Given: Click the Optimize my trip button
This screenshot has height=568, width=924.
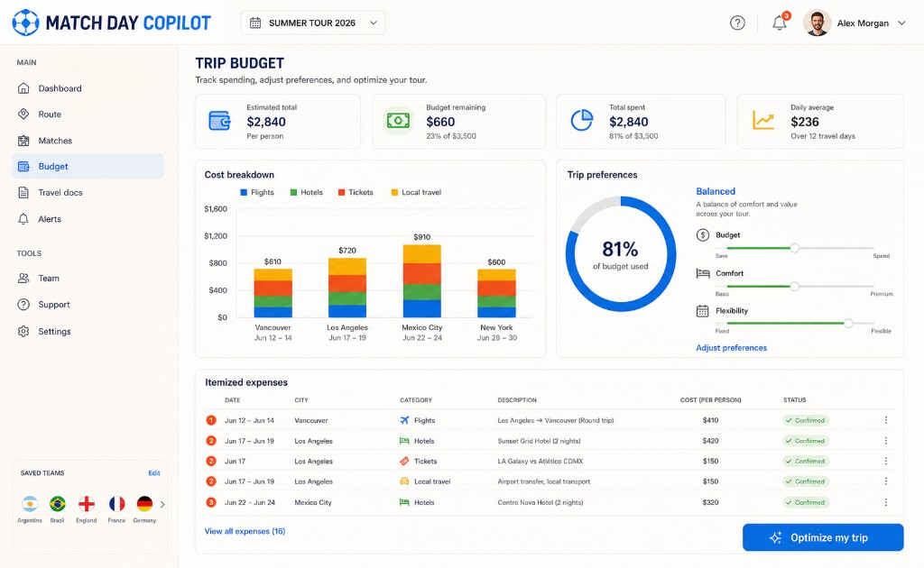Looking at the screenshot, I should (823, 537).
